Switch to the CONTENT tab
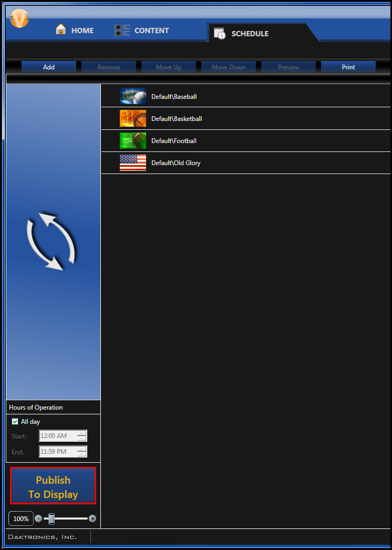 click(142, 30)
